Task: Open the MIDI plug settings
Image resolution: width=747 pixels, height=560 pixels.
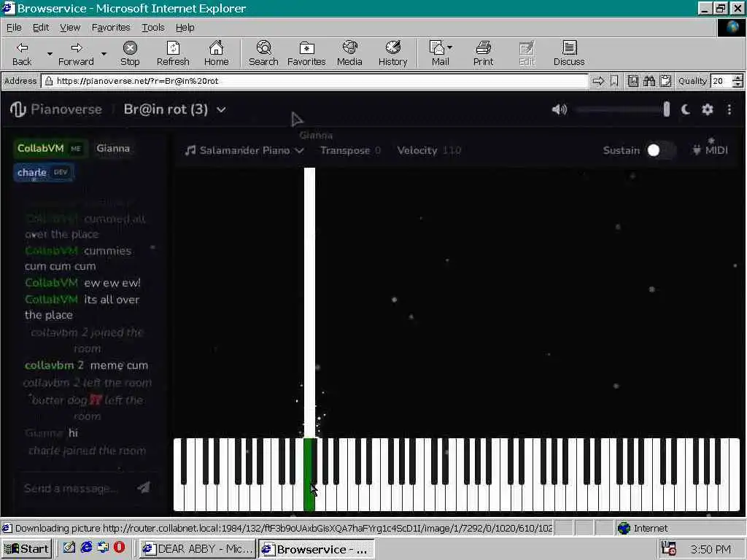Action: (710, 150)
